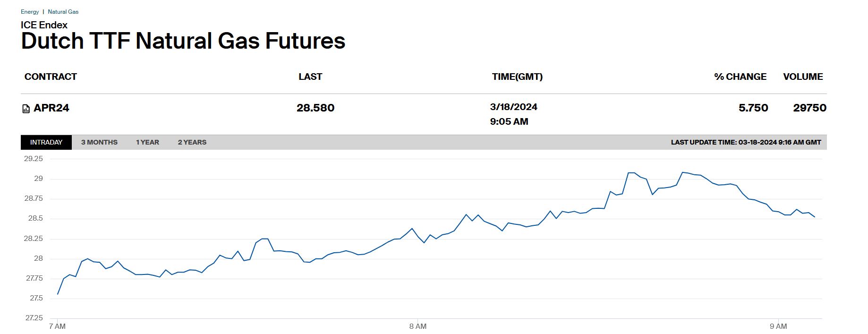Screen dimensions: 868x334
Task: Click the CONTRACT column header
Action: click(x=51, y=77)
